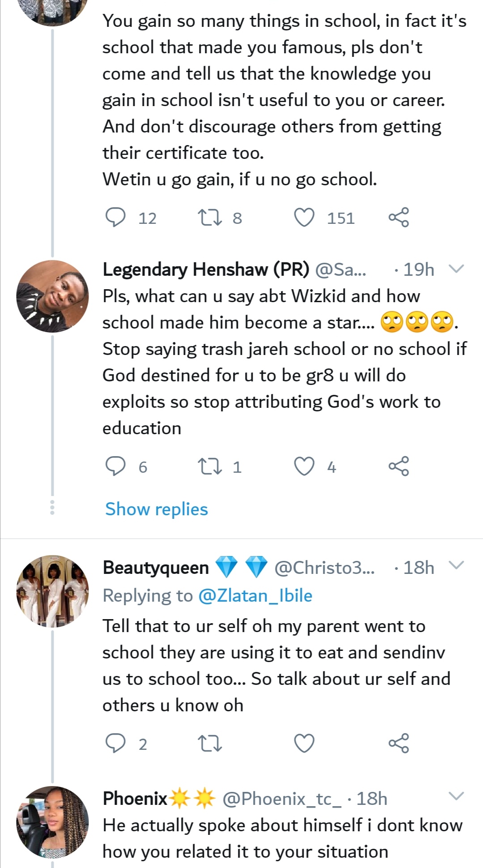Open Beautyqueen's tweet options chevron
Viewport: 483px width, 868px height.
456,565
